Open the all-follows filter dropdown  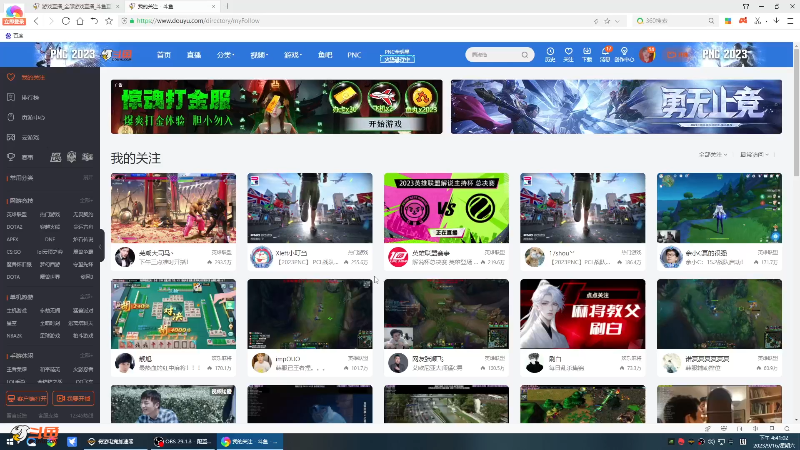tap(712, 154)
